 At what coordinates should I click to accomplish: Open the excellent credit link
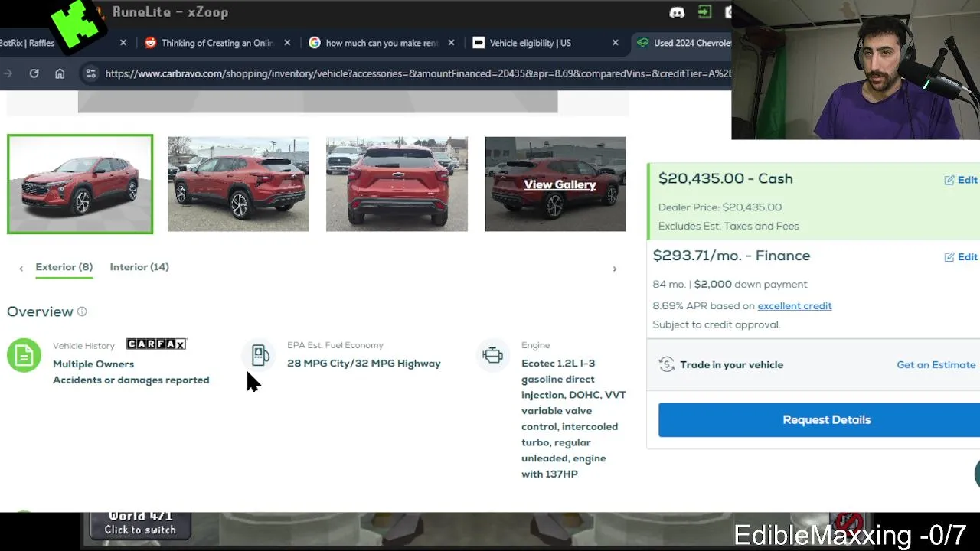tap(795, 306)
